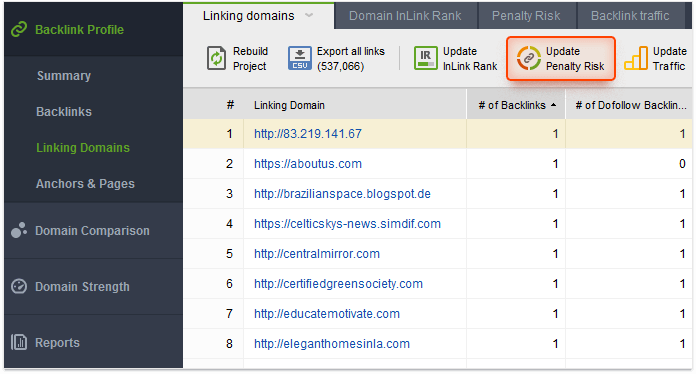Open Anchors & Pages section
The height and width of the screenshot is (374, 696).
[x=85, y=184]
